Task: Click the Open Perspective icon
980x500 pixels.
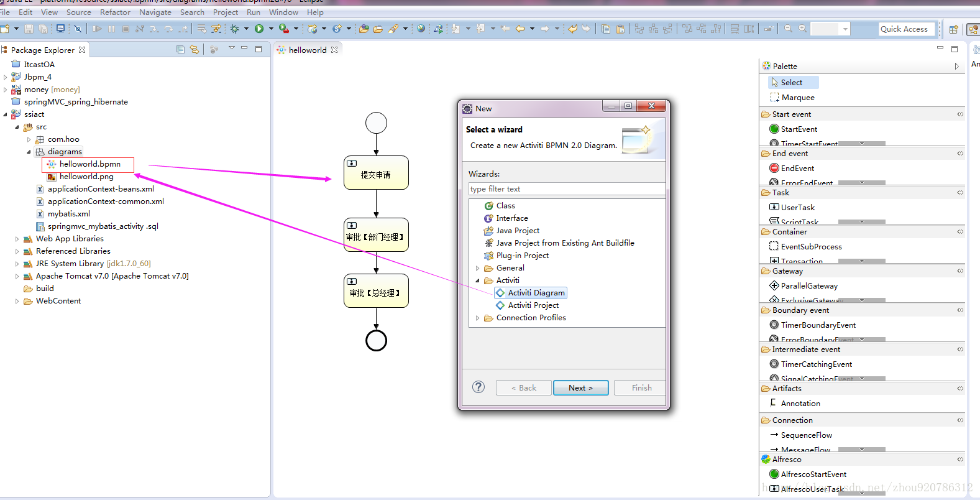Action: point(954,29)
